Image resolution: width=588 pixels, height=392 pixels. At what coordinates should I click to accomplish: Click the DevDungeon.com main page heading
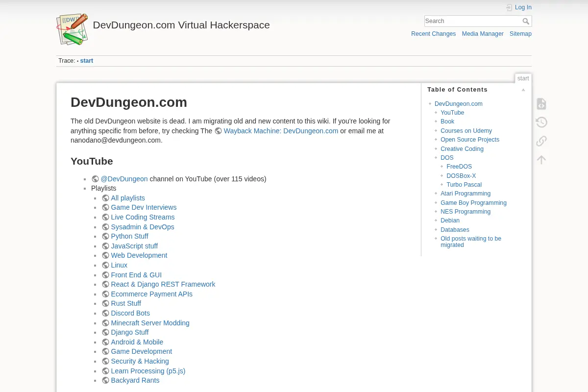click(129, 102)
